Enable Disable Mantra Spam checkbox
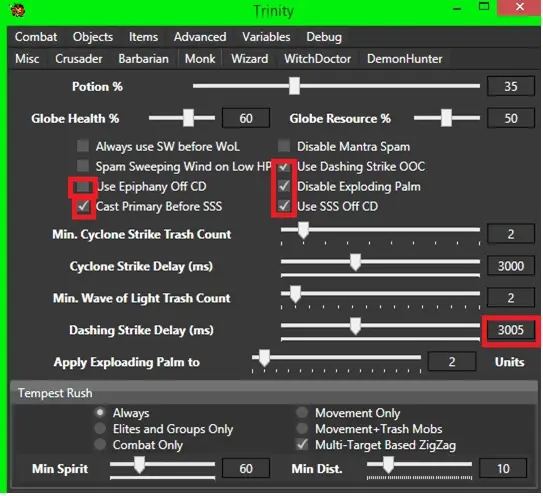This screenshot has width=543, height=496. coord(284,146)
